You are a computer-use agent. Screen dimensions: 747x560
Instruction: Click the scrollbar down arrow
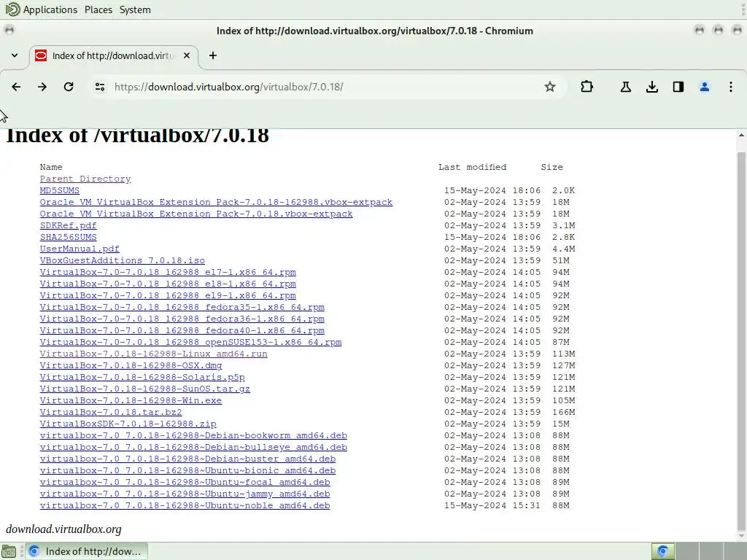pos(741,536)
